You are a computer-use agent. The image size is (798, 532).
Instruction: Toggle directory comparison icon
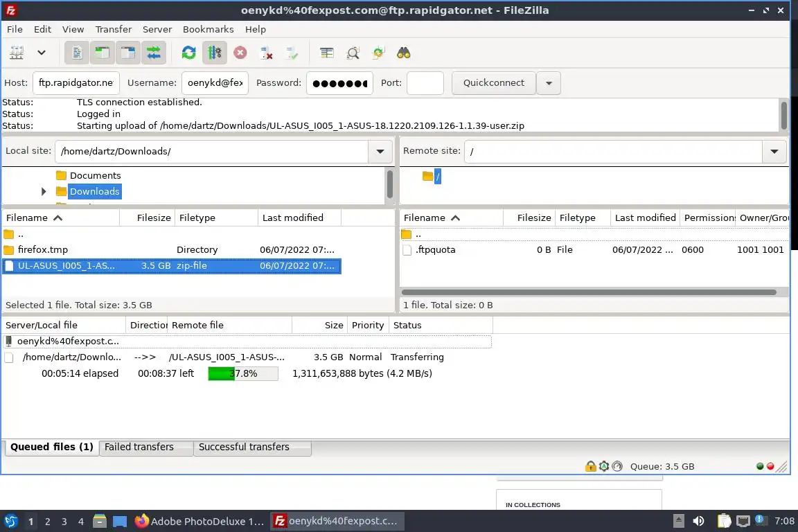click(353, 53)
